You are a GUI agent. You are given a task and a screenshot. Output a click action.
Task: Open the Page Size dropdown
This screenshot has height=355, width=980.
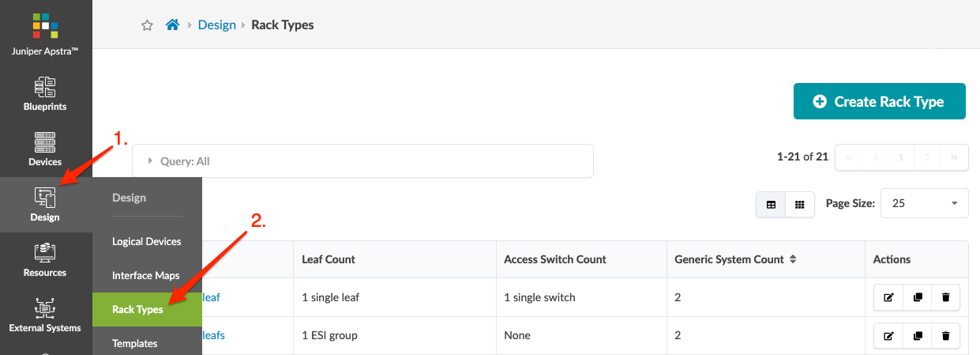(924, 203)
